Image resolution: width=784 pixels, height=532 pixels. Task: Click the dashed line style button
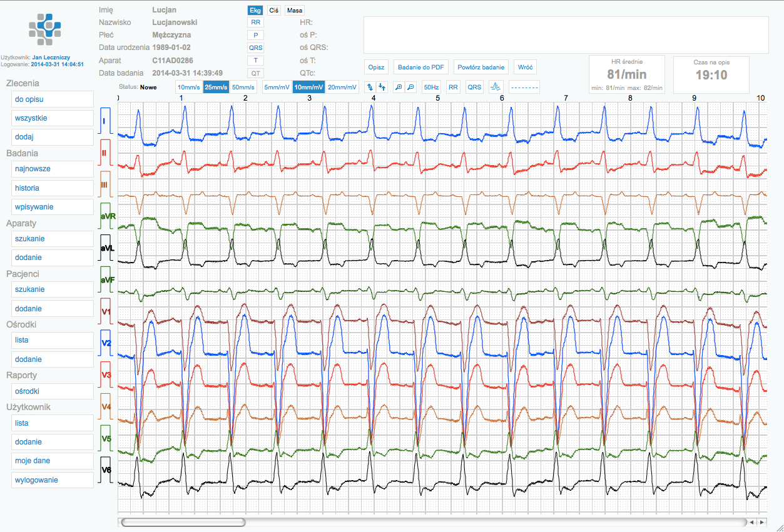click(524, 88)
